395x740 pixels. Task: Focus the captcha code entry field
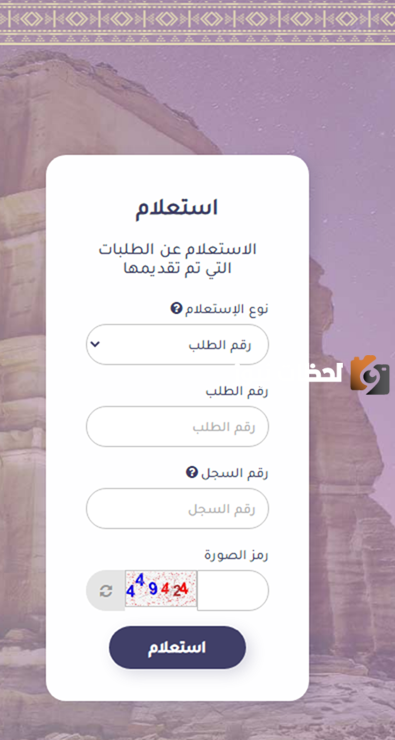(233, 591)
